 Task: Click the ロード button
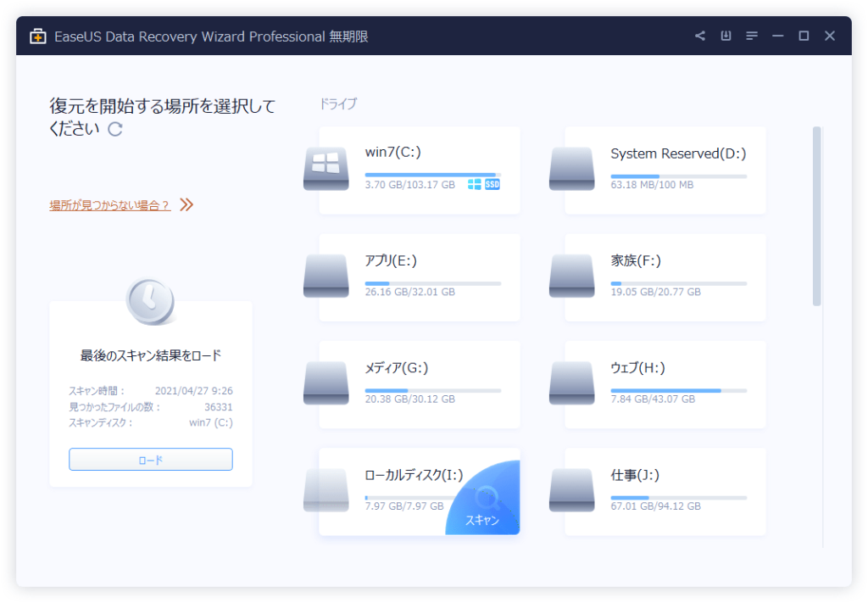[151, 460]
